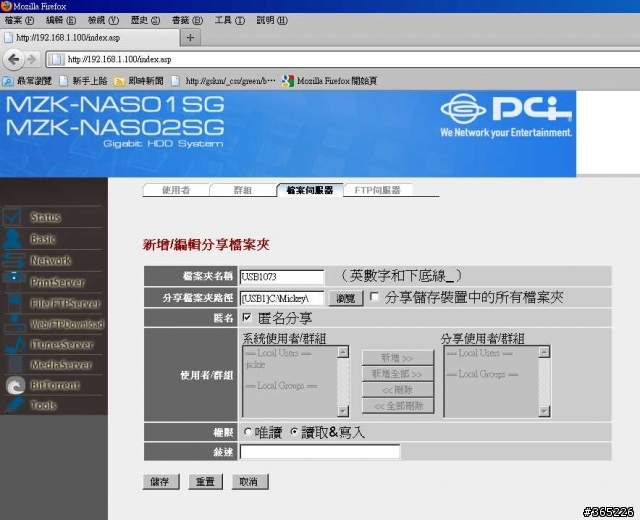Click the 取消 cancel button
640x520 pixels.
tap(250, 482)
